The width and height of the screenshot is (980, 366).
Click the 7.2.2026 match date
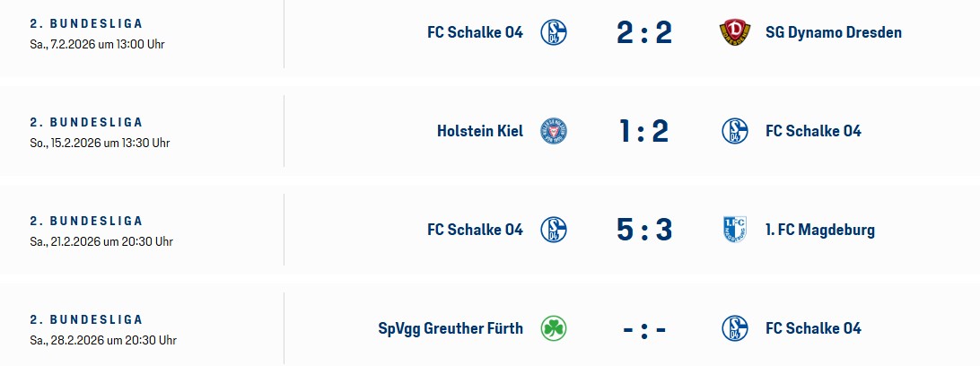coord(97,44)
